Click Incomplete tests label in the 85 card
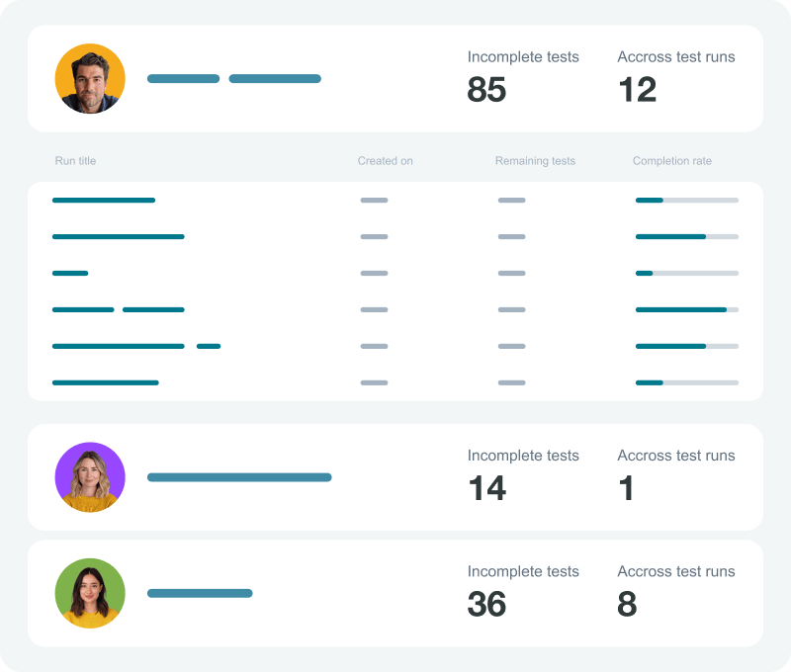The image size is (791, 672). point(523,57)
